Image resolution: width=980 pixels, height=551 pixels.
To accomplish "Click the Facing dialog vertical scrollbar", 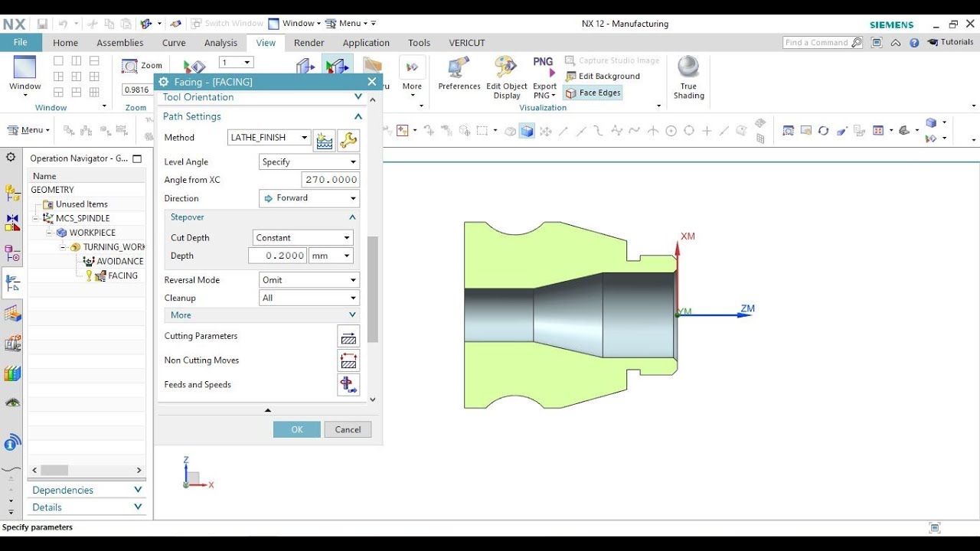I will click(x=373, y=289).
